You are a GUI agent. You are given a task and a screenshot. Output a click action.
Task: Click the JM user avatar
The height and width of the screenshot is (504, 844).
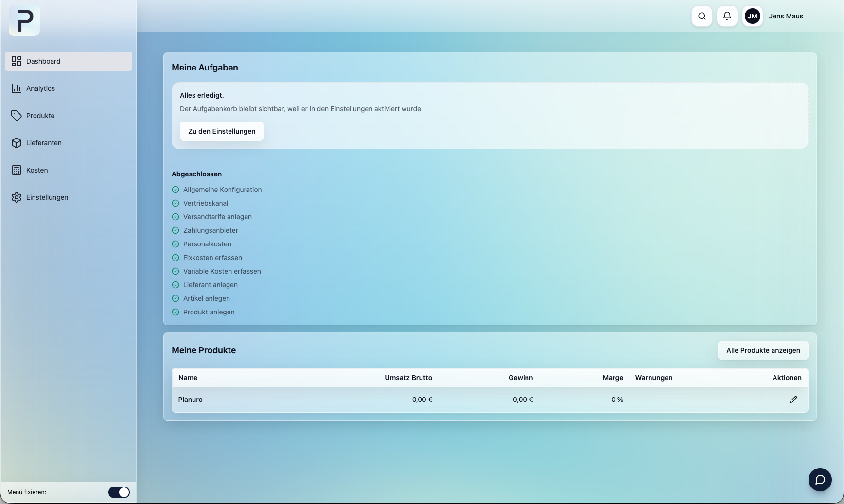752,16
